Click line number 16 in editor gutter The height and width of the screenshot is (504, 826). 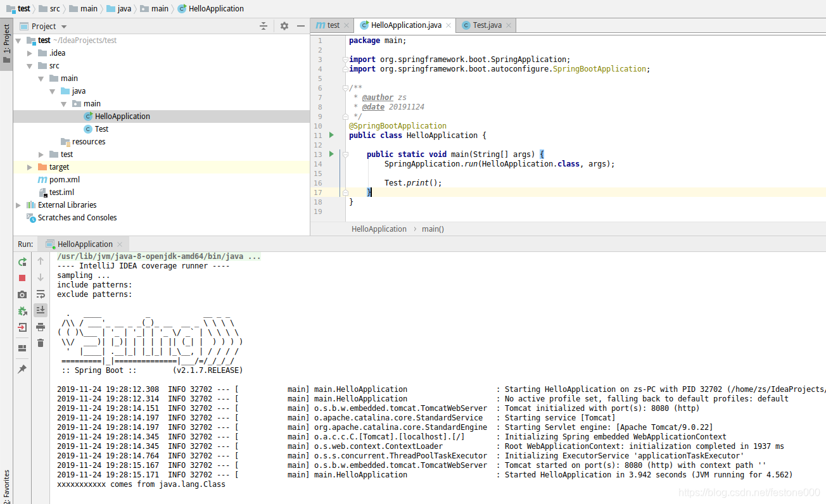point(319,182)
